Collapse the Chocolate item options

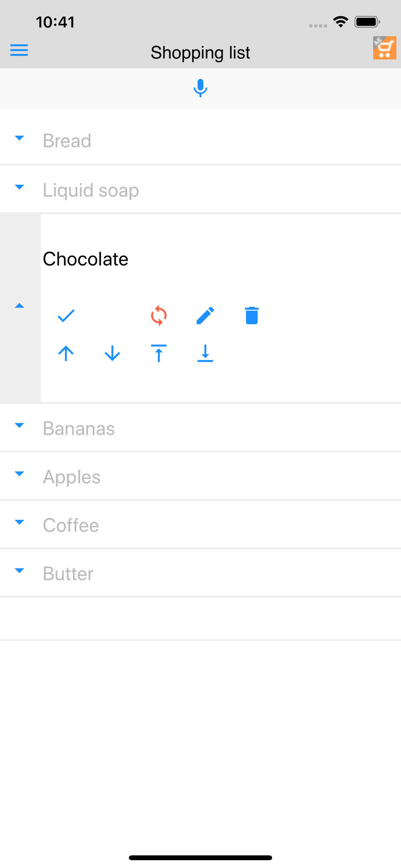[20, 306]
